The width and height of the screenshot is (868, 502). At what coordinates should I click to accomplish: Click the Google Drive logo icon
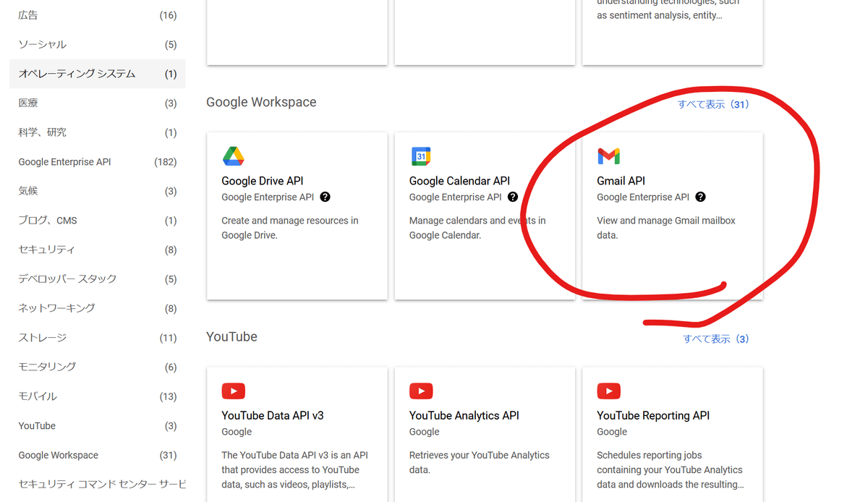pos(233,156)
